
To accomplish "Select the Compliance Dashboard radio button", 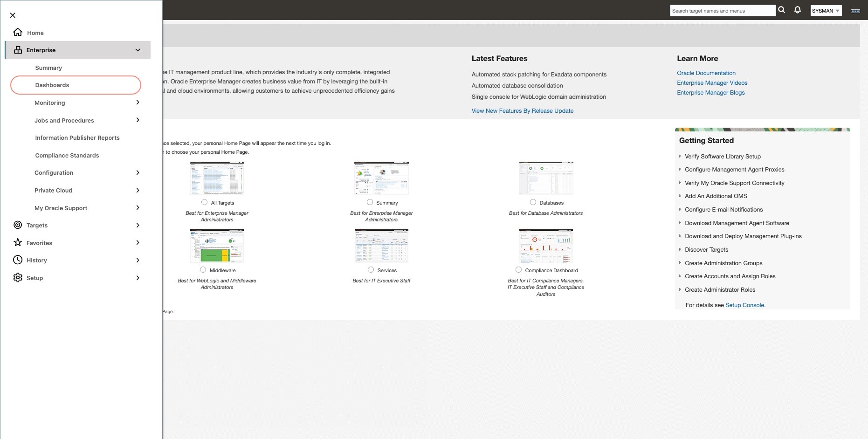I will tap(518, 270).
